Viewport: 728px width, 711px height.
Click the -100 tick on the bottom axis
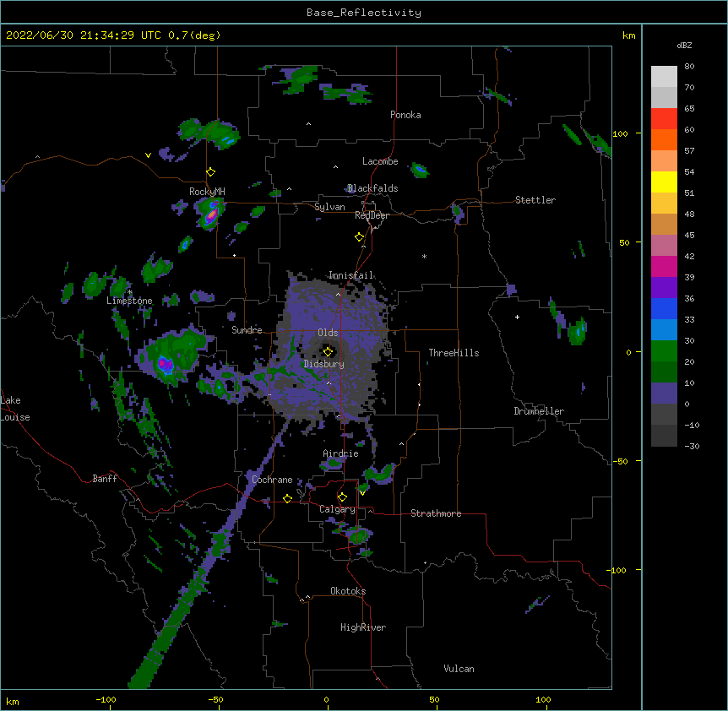[106, 699]
